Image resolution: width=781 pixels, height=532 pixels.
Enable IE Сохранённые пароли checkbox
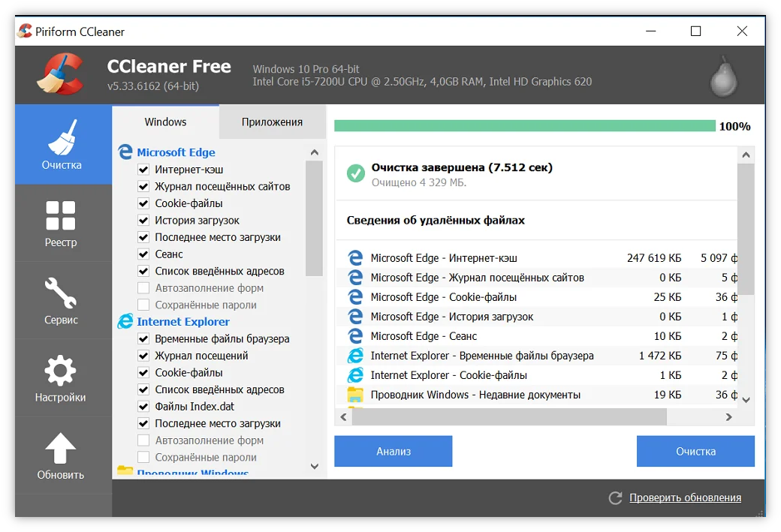(x=143, y=458)
